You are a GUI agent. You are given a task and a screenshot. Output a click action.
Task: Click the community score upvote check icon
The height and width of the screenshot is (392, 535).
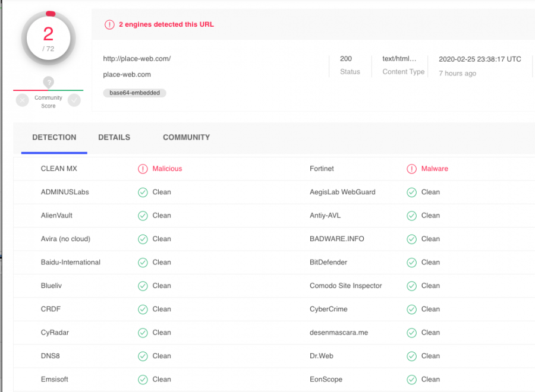tap(74, 100)
